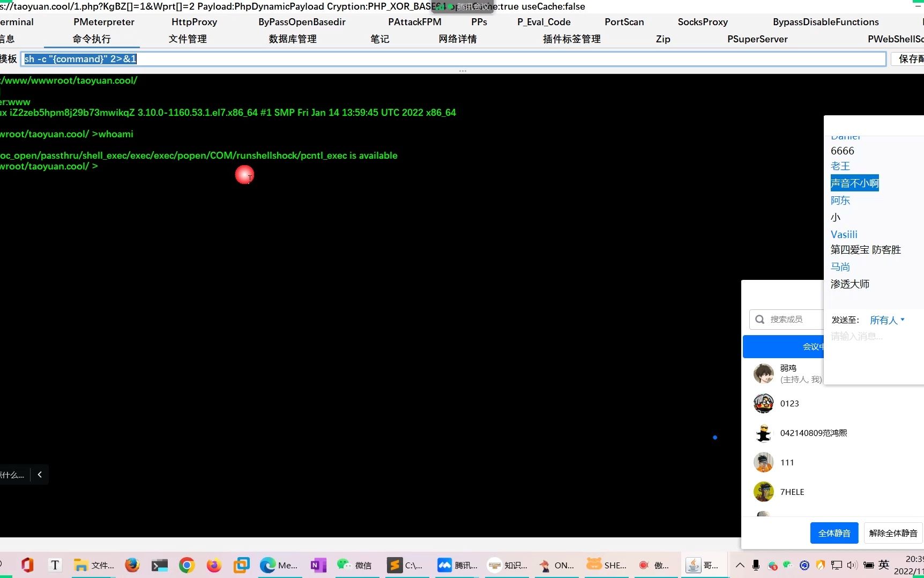Image resolution: width=924 pixels, height=578 pixels.
Task: Open the HttpProxy plugin tab
Action: point(194,22)
